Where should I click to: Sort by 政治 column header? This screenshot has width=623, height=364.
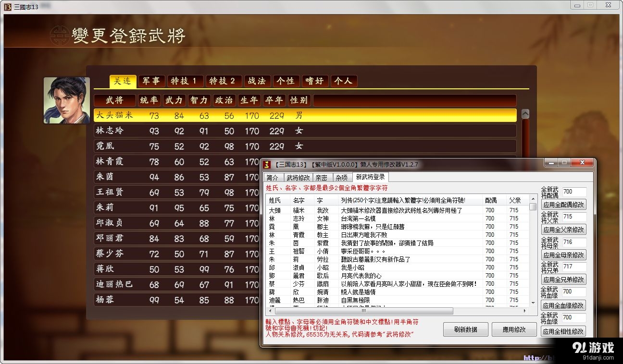pos(224,100)
